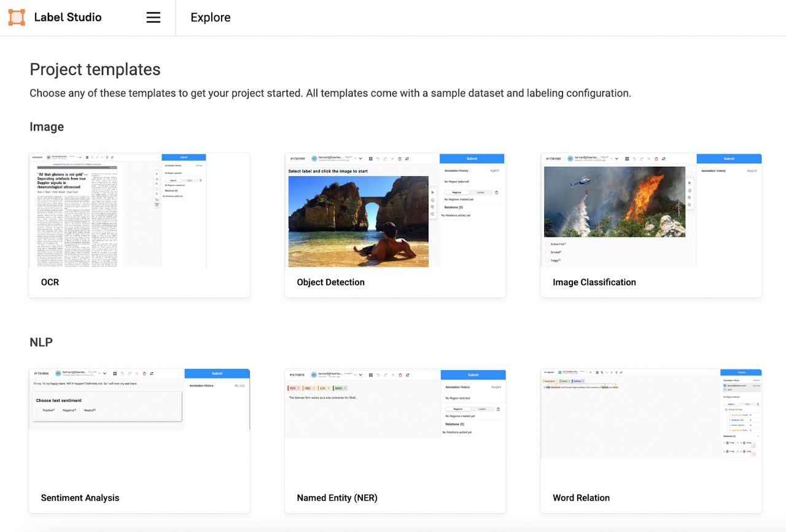Open the OCR template card
Image resolution: width=786 pixels, height=532 pixels.
[x=139, y=225]
